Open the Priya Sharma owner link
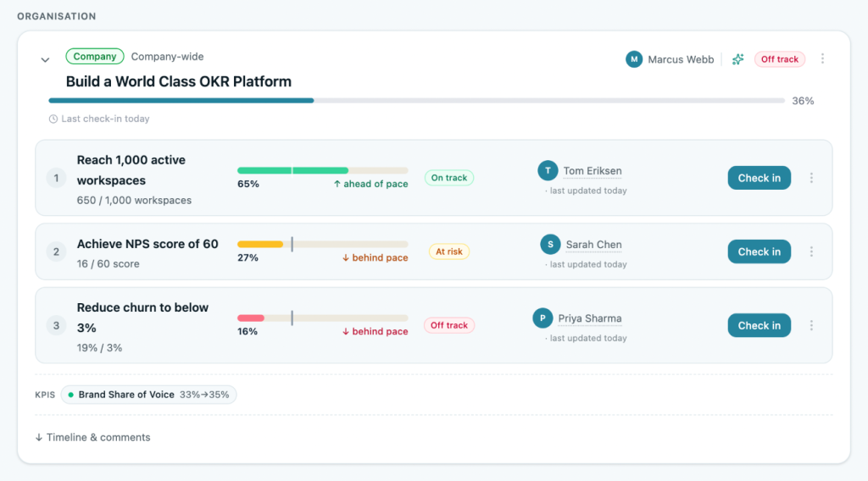 (590, 318)
